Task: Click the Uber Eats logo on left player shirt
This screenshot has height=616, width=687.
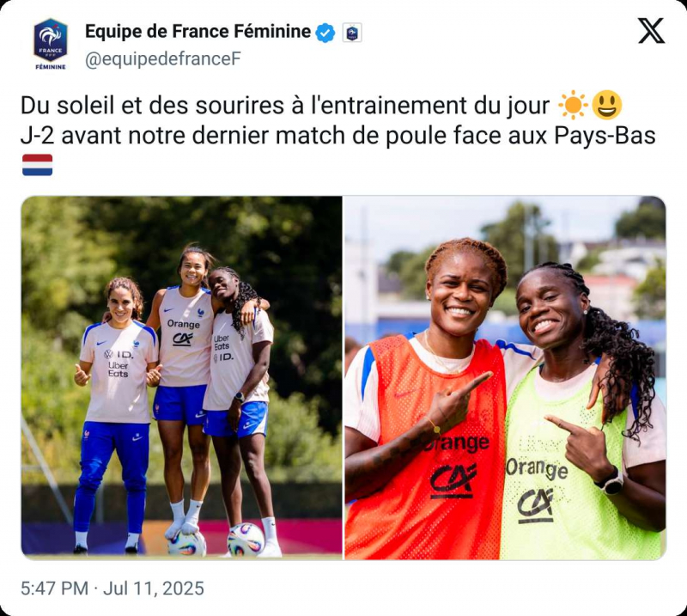Action: click(119, 369)
